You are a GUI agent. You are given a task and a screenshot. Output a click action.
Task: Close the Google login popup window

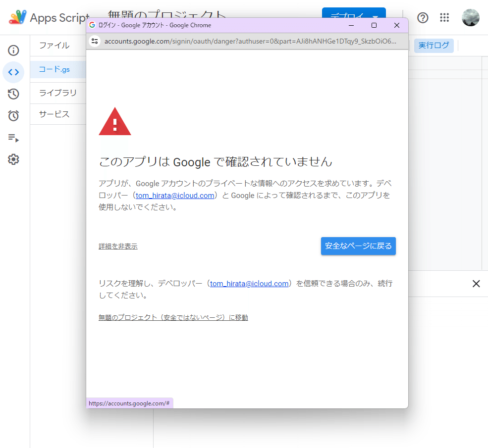tap(397, 25)
